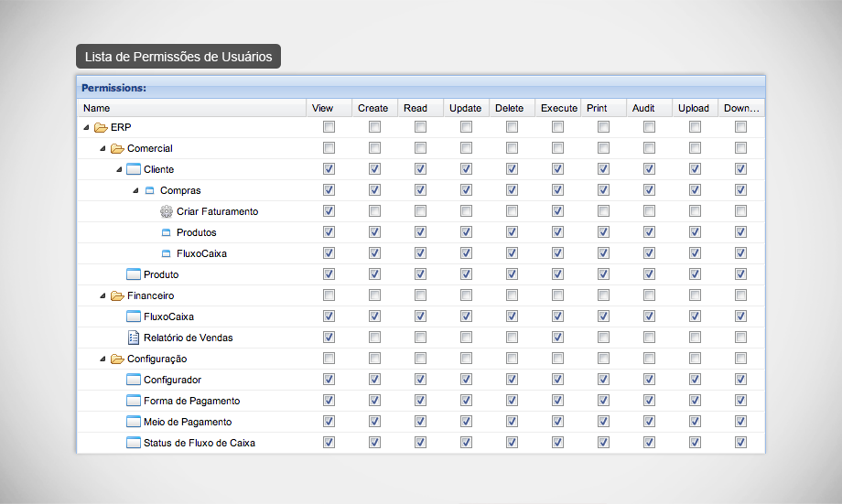Click the ERP folder icon
The width and height of the screenshot is (842, 504).
(x=101, y=127)
